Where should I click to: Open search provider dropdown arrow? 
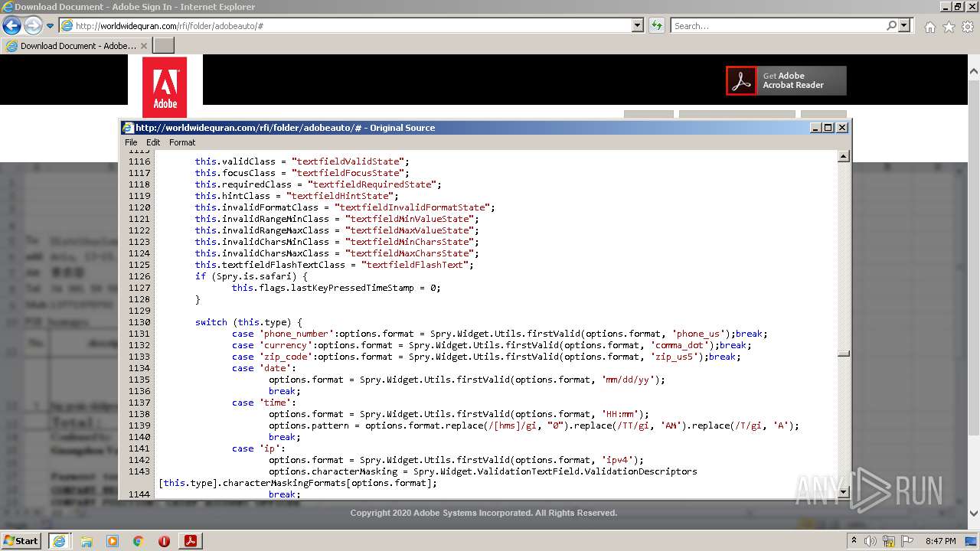coord(904,26)
